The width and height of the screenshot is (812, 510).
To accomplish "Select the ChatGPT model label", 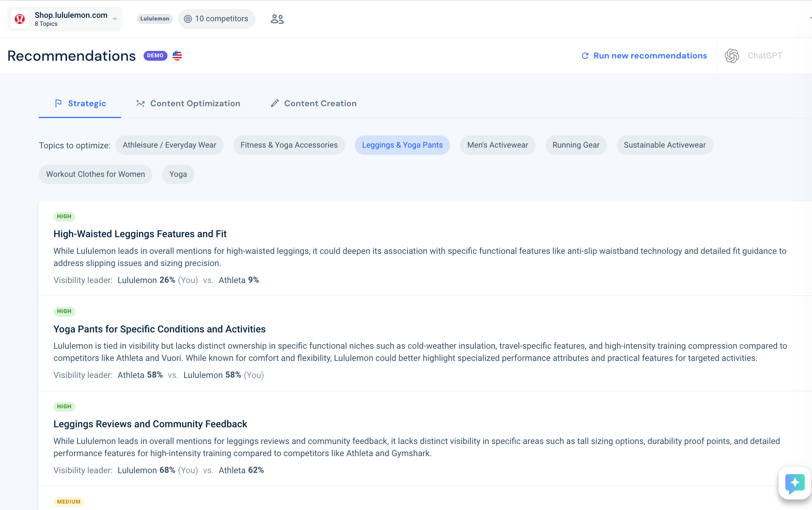I will (x=765, y=56).
